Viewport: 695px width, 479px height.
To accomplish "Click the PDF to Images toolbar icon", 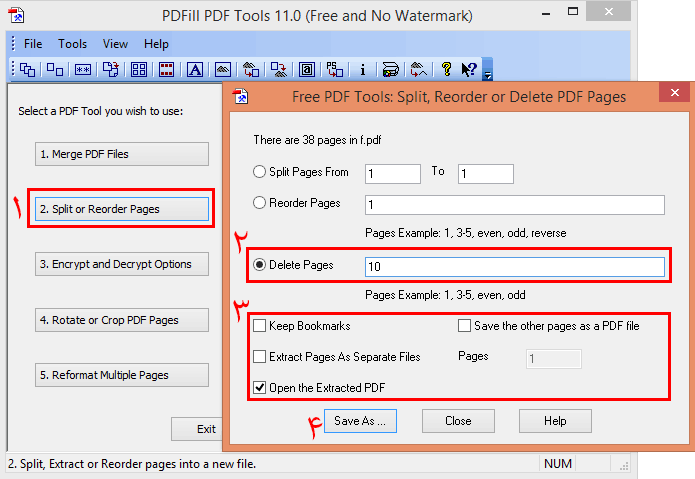I will [x=279, y=69].
